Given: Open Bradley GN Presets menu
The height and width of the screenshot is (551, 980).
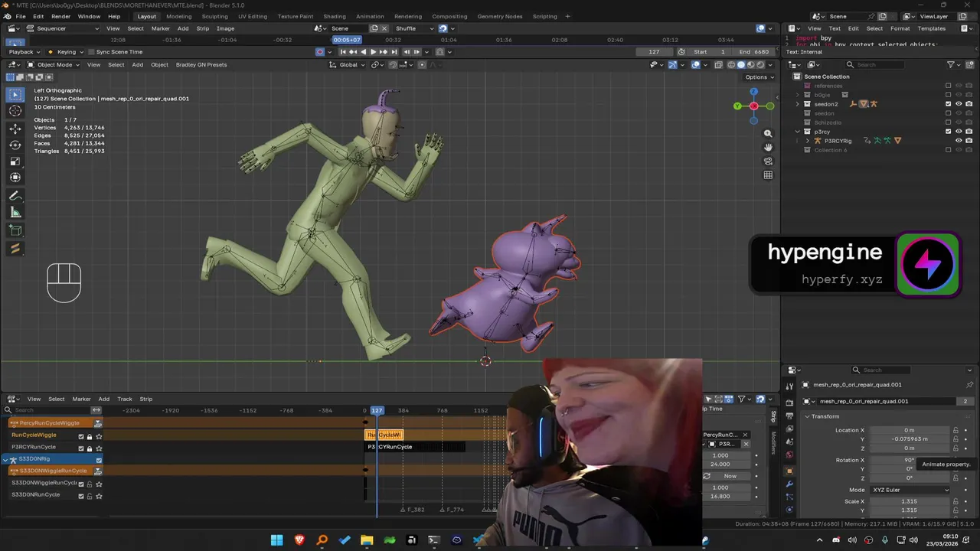Looking at the screenshot, I should pyautogui.click(x=201, y=64).
